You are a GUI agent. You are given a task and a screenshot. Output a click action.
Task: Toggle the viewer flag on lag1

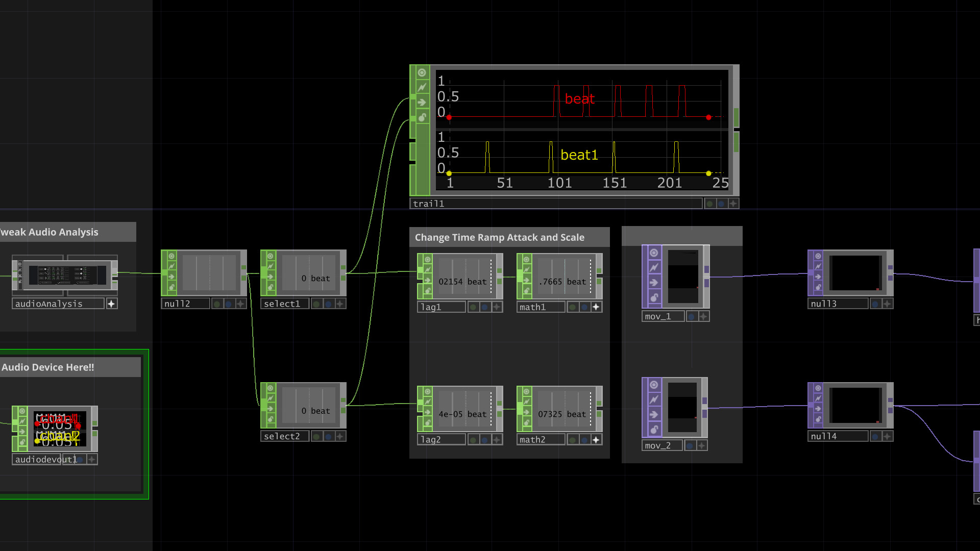coord(427,260)
